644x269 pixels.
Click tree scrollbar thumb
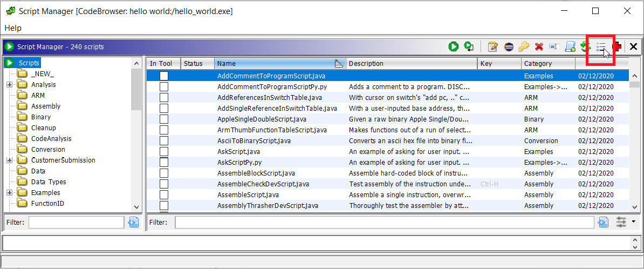pyautogui.click(x=136, y=89)
